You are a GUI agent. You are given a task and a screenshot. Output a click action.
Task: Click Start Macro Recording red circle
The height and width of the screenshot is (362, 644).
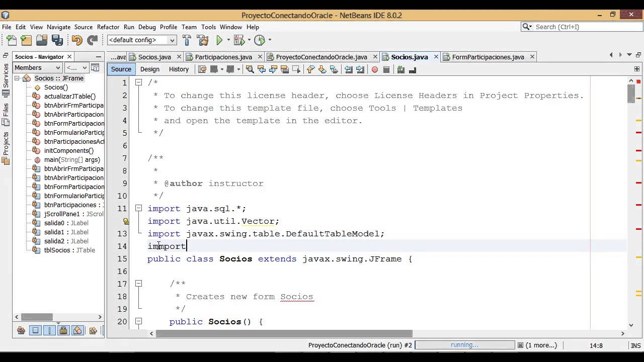(375, 69)
